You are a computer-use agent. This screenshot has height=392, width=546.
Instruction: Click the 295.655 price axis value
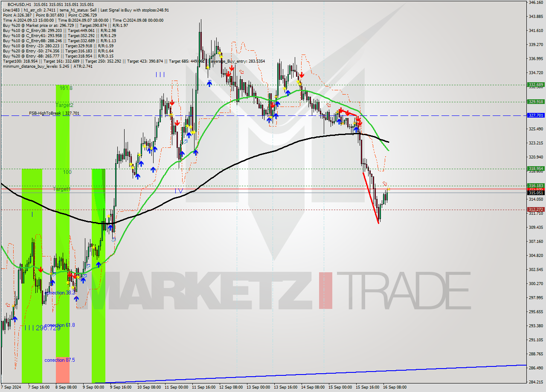(x=536, y=311)
